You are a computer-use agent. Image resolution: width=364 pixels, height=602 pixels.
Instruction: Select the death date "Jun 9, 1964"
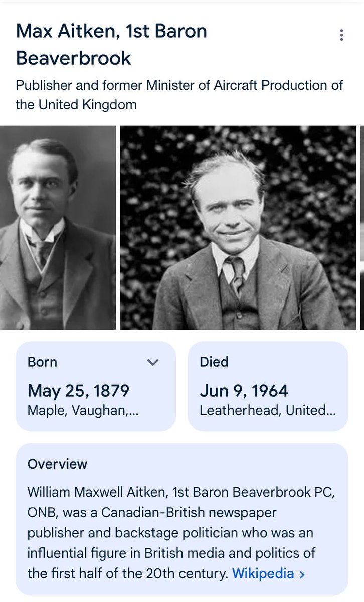click(244, 391)
